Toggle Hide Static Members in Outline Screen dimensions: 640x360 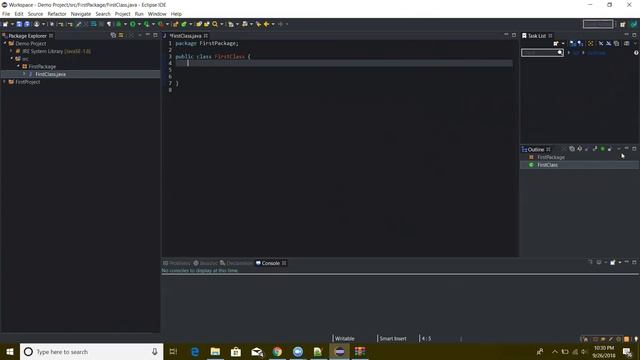595,149
